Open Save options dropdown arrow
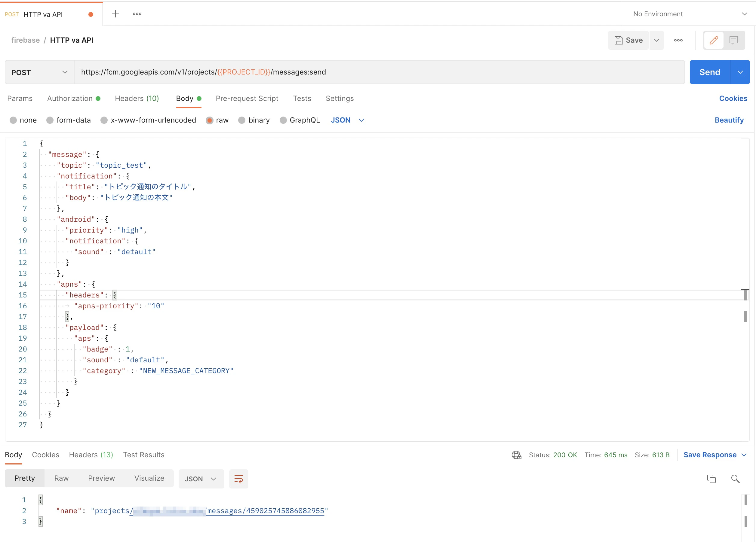The width and height of the screenshot is (756, 542). [x=657, y=40]
